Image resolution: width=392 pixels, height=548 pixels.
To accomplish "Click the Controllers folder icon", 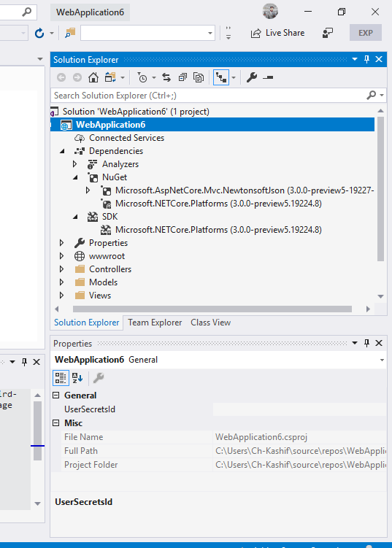I will (x=80, y=269).
